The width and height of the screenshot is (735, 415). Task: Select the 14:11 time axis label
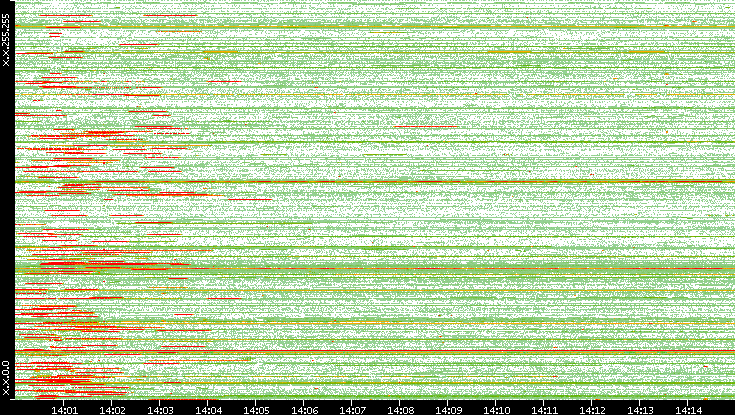544,409
